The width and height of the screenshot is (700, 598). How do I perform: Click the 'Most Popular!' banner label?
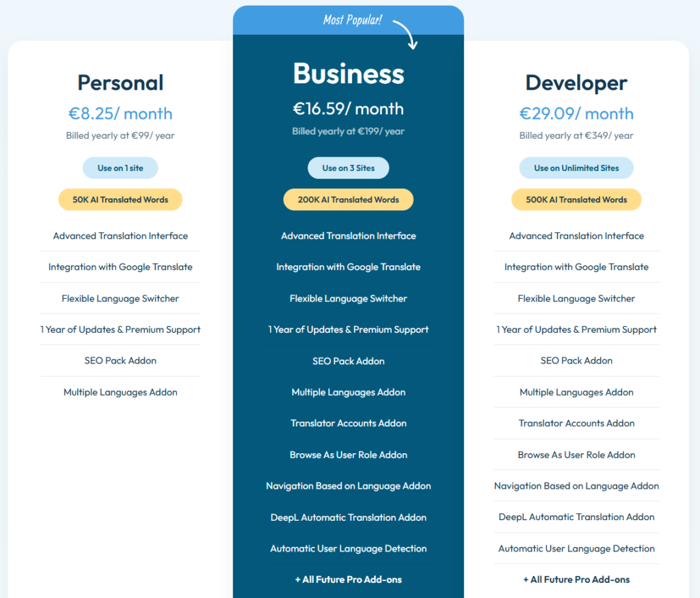(352, 20)
